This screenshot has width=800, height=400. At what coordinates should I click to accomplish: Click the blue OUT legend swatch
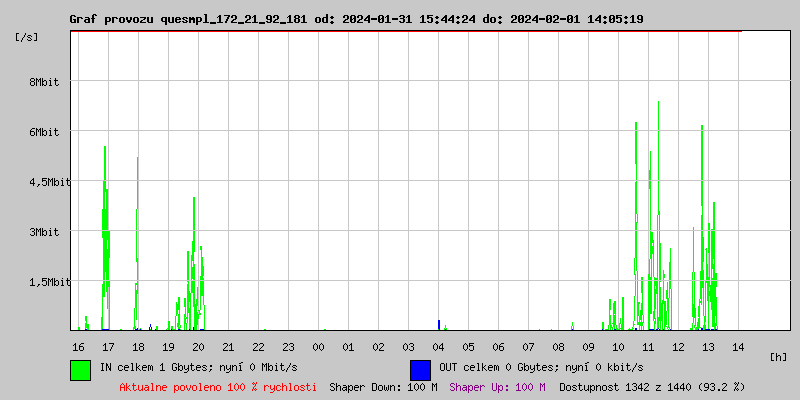pyautogui.click(x=420, y=369)
